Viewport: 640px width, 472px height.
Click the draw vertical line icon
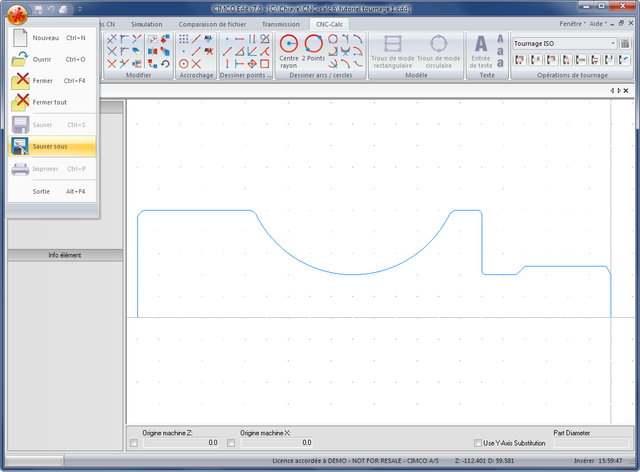point(227,64)
